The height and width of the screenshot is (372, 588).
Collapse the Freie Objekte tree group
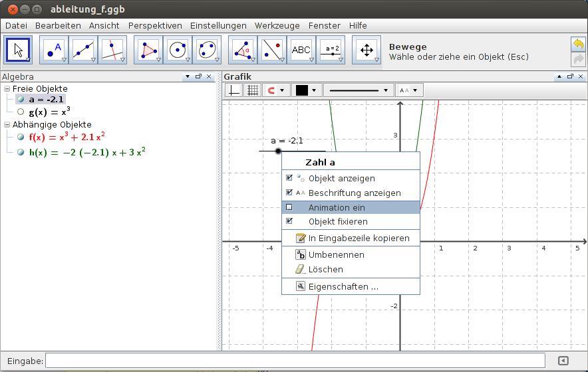(7, 88)
